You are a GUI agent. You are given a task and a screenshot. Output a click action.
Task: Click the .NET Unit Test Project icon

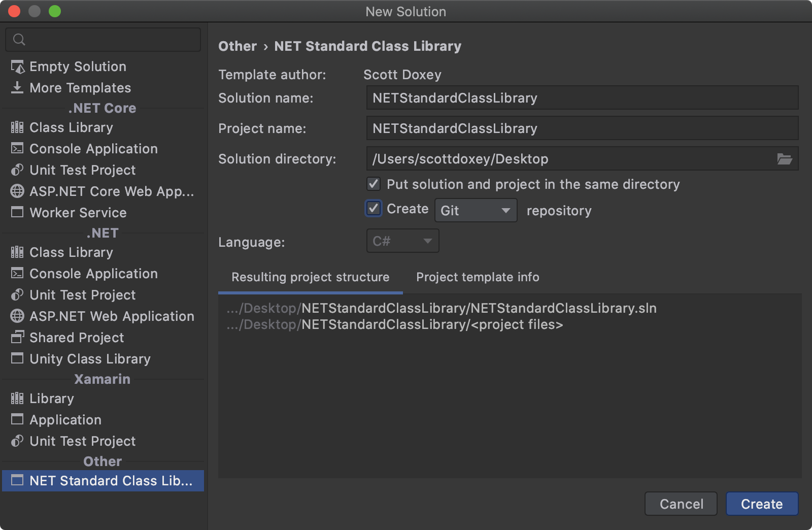pyautogui.click(x=17, y=294)
